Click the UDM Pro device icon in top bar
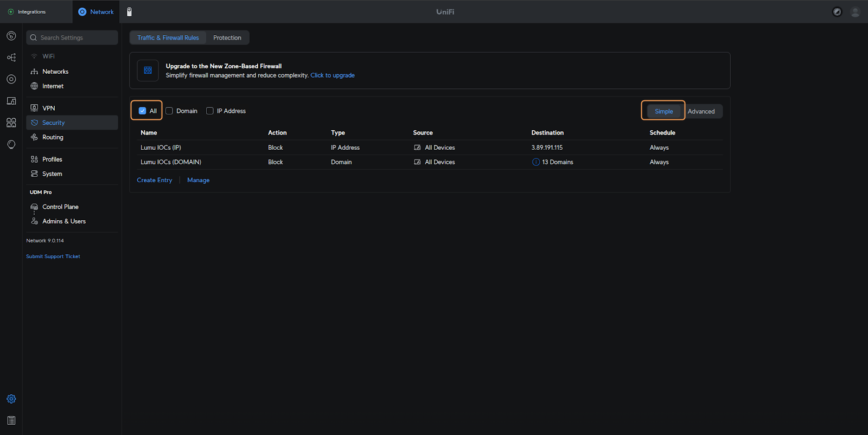The width and height of the screenshot is (868, 435). [x=129, y=11]
